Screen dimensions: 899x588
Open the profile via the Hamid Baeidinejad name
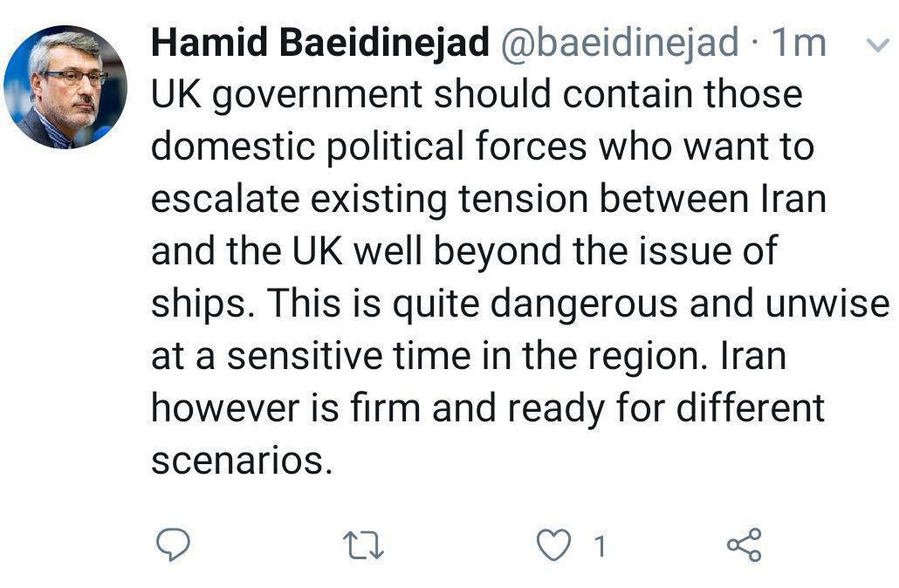(x=319, y=44)
